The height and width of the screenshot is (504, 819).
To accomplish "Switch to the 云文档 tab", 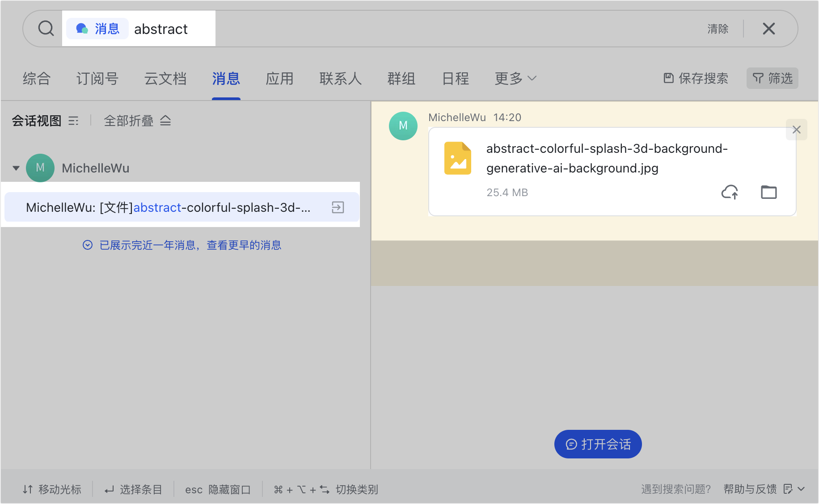I will (165, 78).
